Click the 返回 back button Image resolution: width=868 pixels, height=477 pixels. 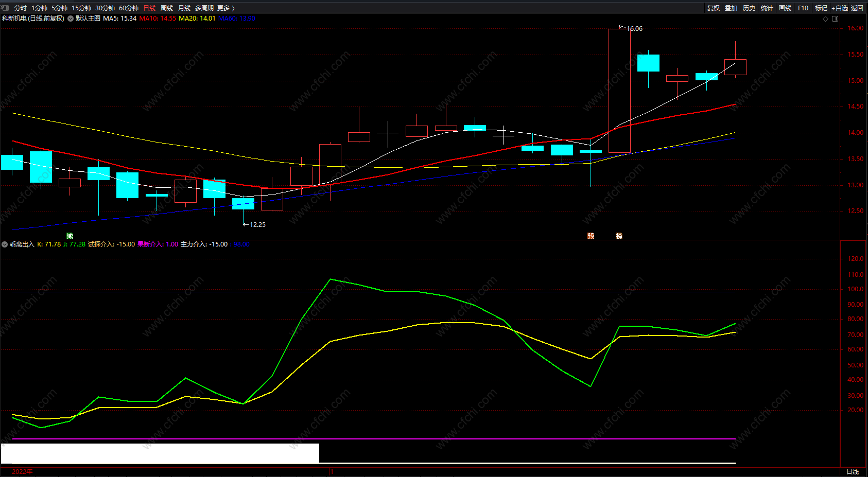[857, 8]
